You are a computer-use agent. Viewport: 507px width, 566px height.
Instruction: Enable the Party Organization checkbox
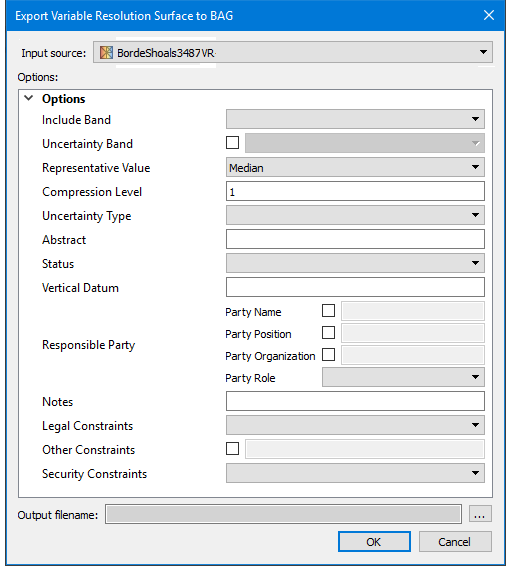pos(328,354)
